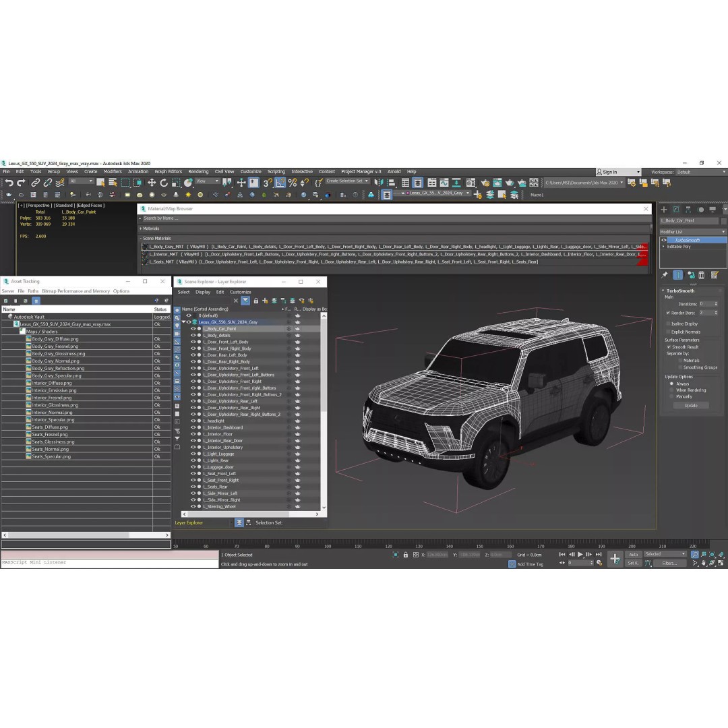728x728 pixels.
Task: Toggle TurboSmooth modifier eye in stack
Action: pyautogui.click(x=664, y=240)
